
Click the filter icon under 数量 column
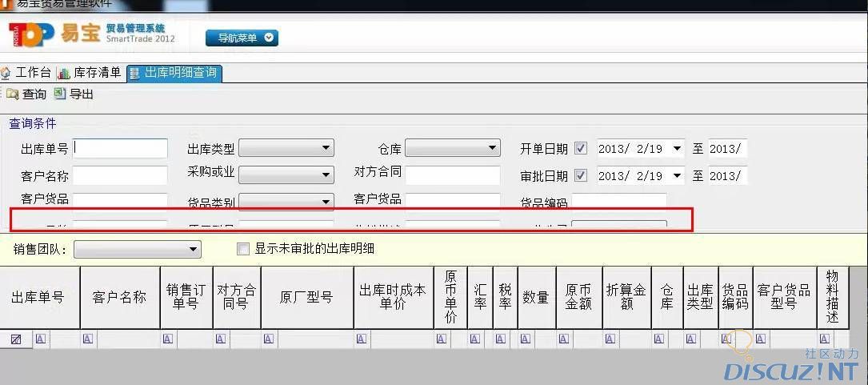[526, 339]
